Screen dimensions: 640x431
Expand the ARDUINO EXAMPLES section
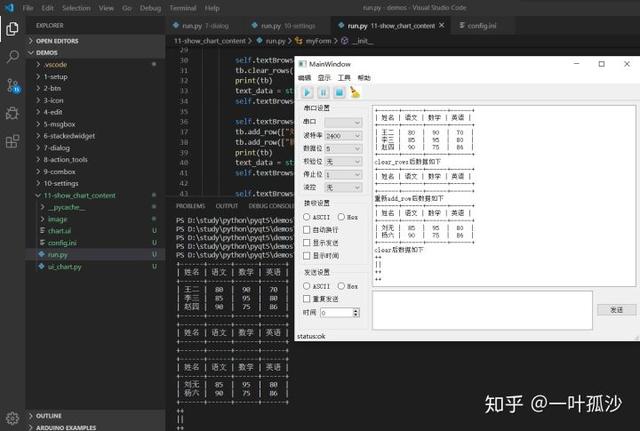96,427
